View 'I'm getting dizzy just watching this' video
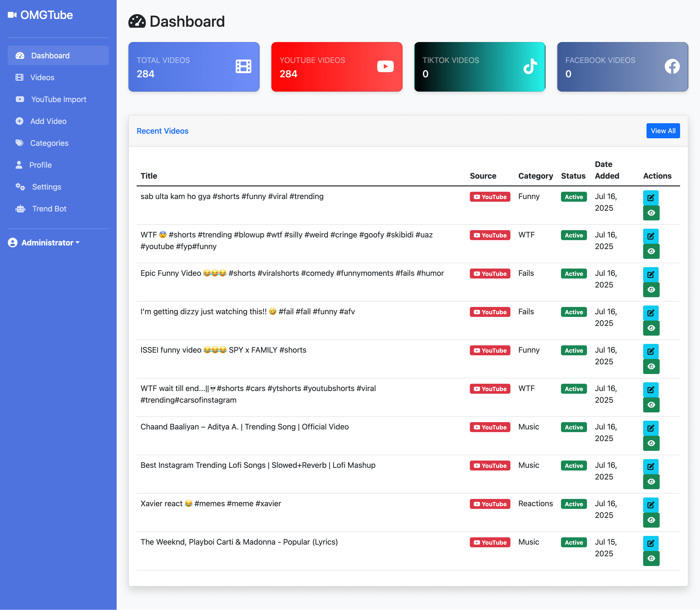 (651, 328)
